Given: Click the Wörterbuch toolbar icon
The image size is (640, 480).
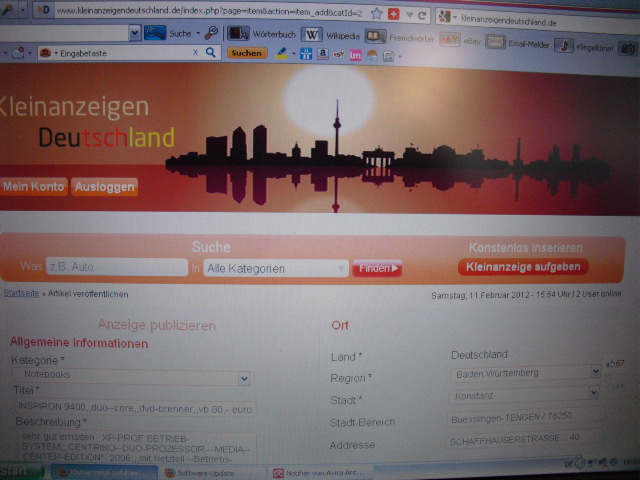Looking at the screenshot, I should 260,34.
